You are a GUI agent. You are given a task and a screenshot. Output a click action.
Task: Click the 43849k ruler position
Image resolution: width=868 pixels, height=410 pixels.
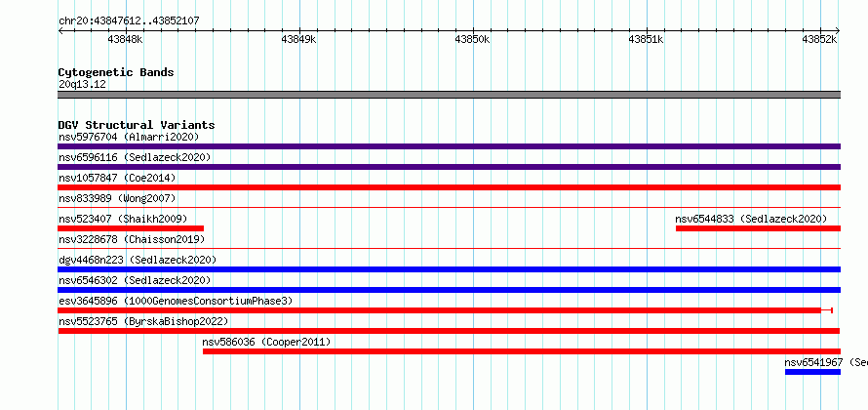(299, 39)
